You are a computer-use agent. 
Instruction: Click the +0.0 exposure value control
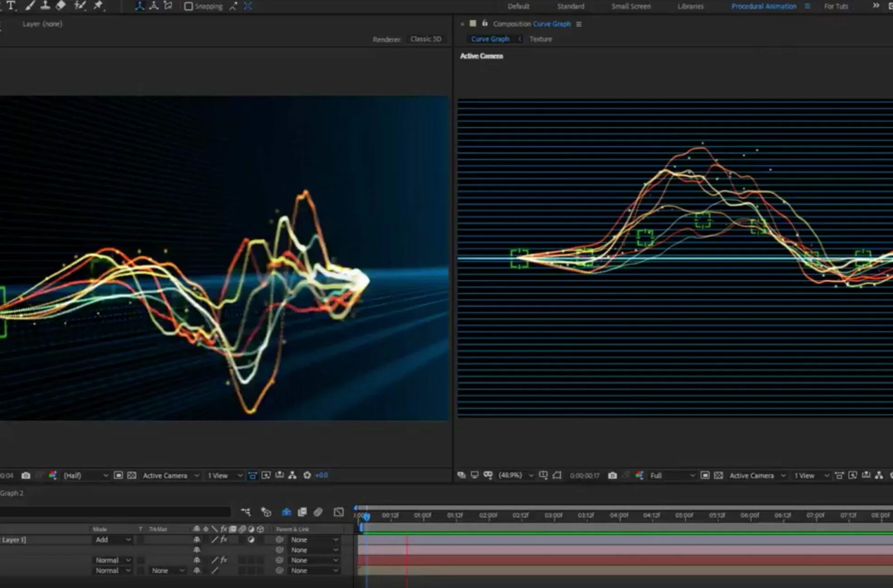[321, 475]
